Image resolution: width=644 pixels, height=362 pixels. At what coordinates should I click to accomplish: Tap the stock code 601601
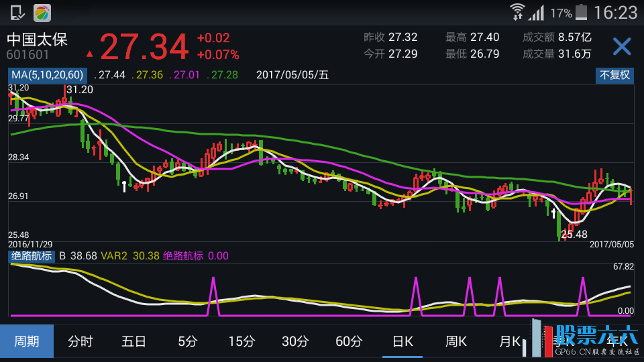click(x=28, y=54)
